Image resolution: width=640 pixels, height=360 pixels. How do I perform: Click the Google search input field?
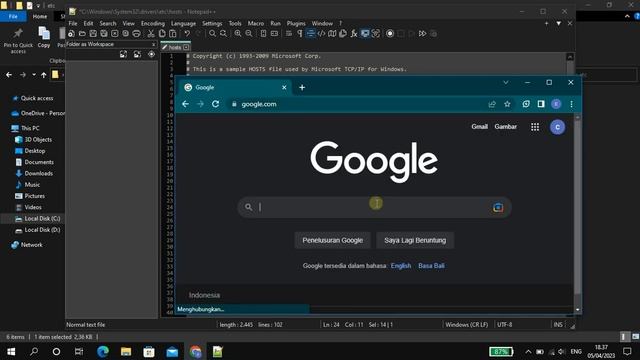[x=374, y=207]
